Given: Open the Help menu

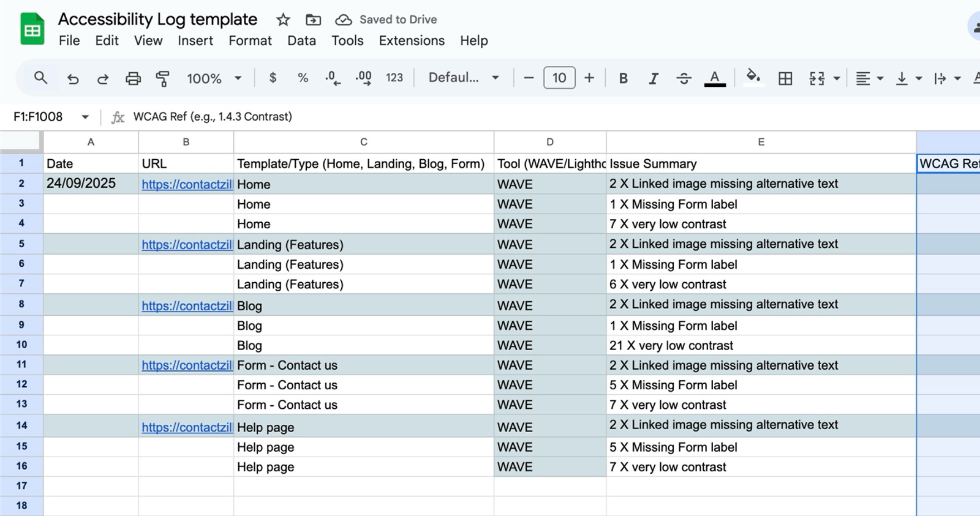Looking at the screenshot, I should pyautogui.click(x=474, y=40).
